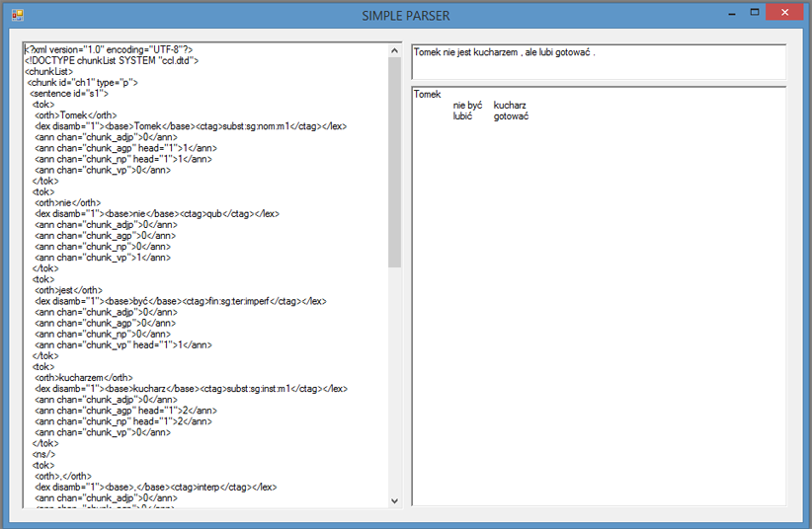Select 'kucharz' in the parse results
This screenshot has height=529, width=812.
pyautogui.click(x=510, y=106)
